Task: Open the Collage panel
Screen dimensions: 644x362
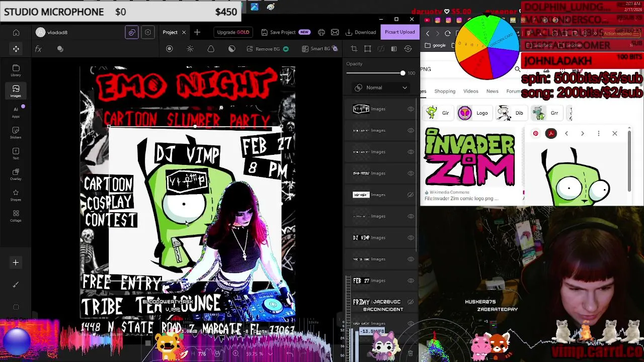Action: 16,216
